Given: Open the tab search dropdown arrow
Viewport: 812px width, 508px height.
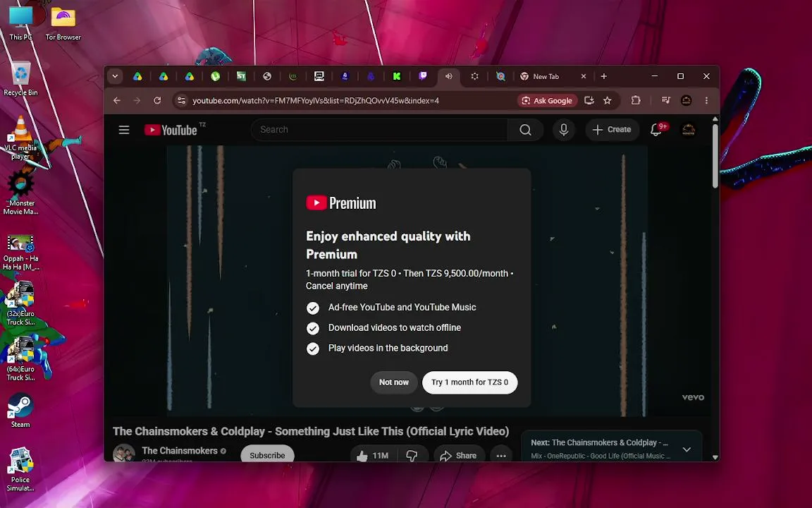Looking at the screenshot, I should coord(115,76).
